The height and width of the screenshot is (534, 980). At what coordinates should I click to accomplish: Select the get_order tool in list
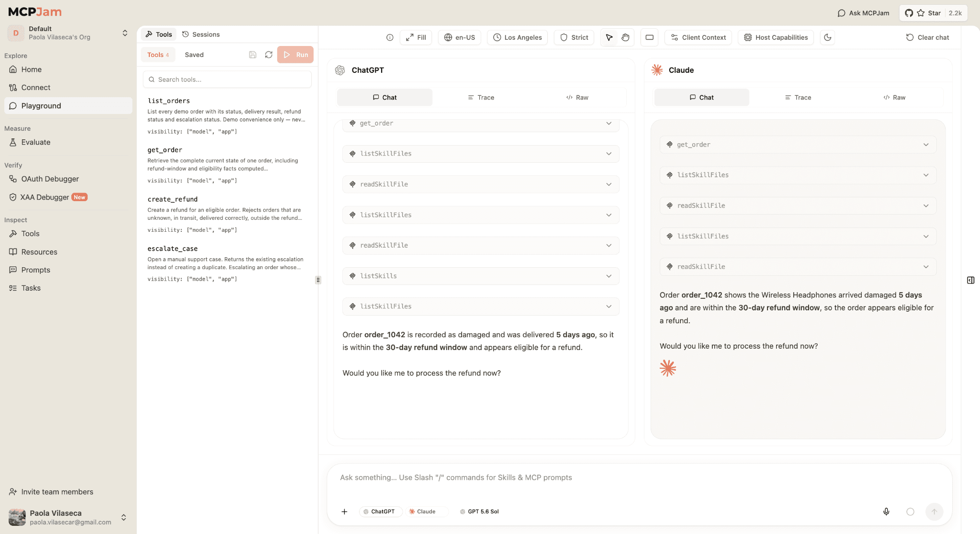[x=227, y=165]
